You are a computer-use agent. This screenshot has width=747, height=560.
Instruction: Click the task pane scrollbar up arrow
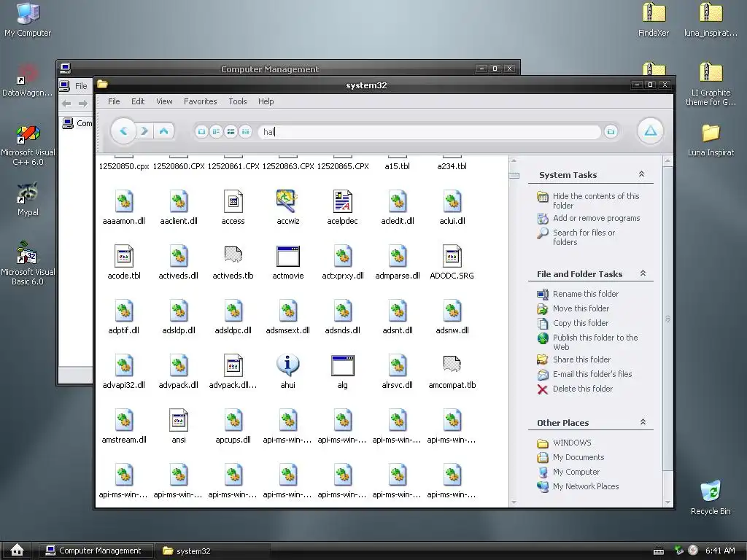tap(667, 161)
